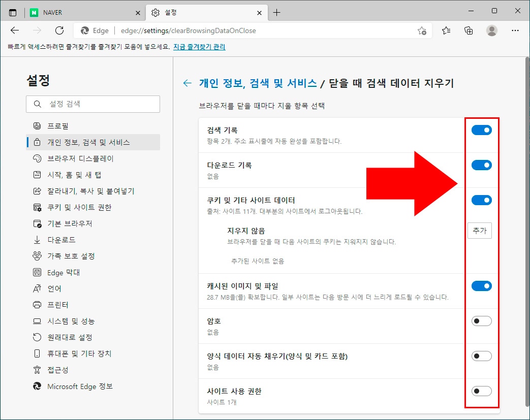530x420 pixels.
Task: Open the browser settings menu with three dots
Action: pyautogui.click(x=515, y=30)
